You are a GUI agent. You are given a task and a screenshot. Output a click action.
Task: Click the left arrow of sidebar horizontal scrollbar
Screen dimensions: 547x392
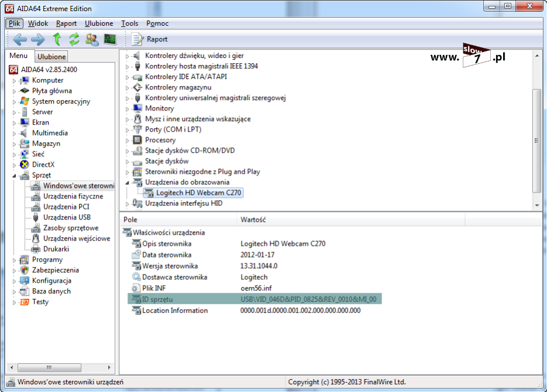tap(12, 367)
